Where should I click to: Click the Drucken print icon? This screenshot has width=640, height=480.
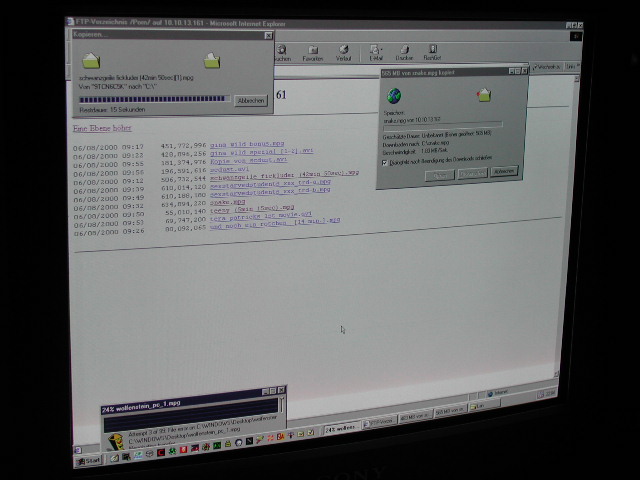point(405,52)
